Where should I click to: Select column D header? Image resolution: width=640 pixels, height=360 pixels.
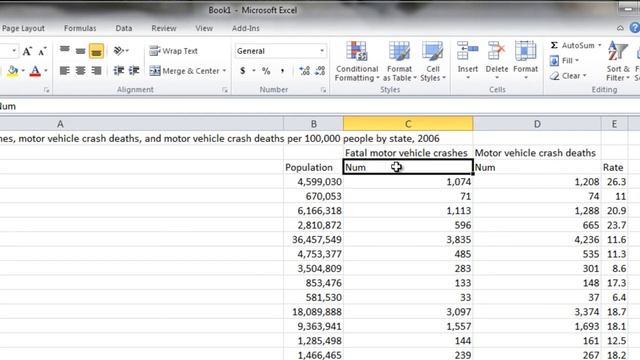click(537, 124)
